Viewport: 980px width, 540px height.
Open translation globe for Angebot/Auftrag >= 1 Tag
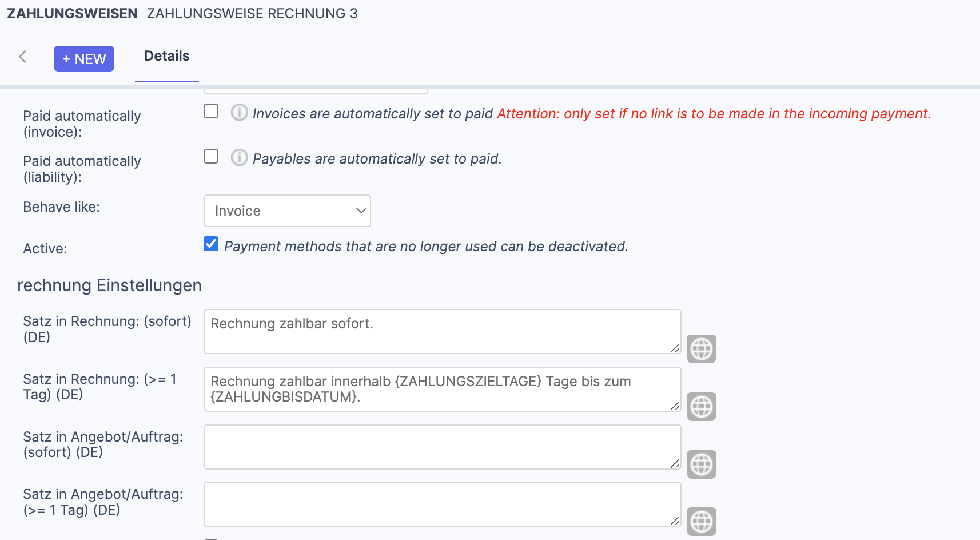click(702, 522)
